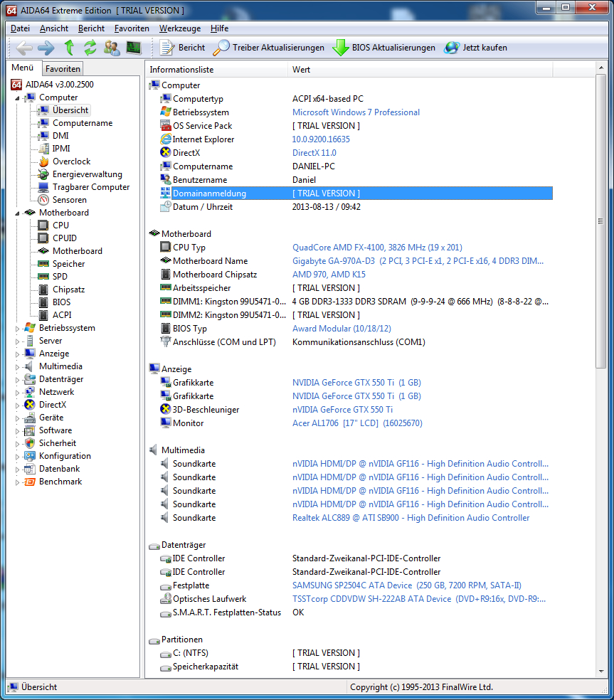The image size is (614, 700).
Task: Open the system stability monitor icon
Action: pyautogui.click(x=134, y=48)
